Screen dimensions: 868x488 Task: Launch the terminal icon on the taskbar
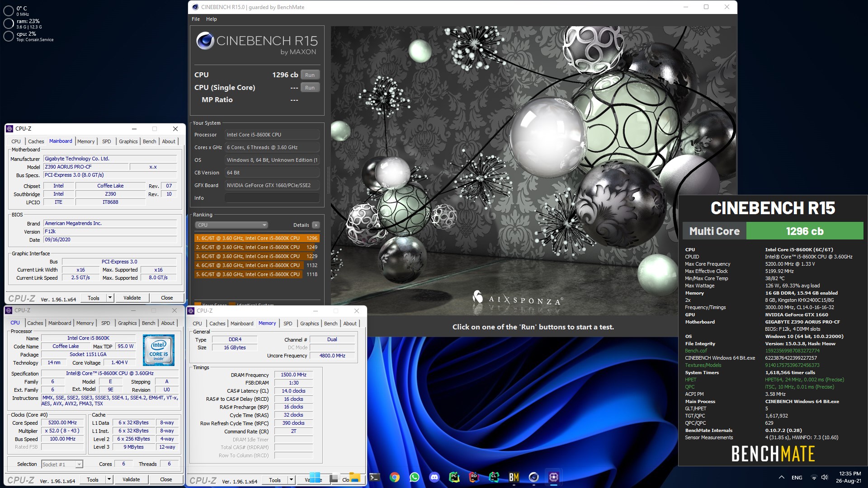[x=374, y=477]
